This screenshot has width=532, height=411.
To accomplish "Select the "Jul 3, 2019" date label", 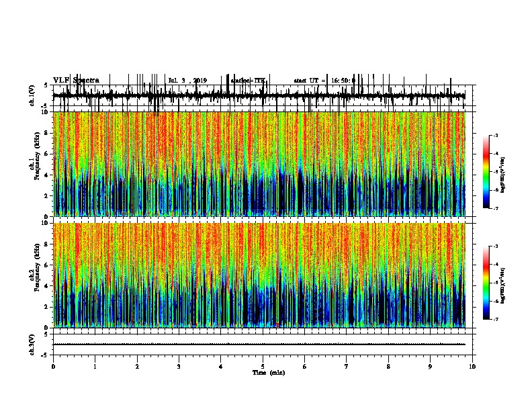I will point(187,81).
